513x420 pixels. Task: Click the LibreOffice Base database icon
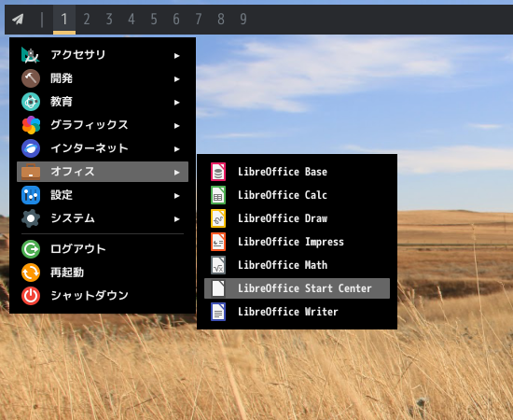click(218, 172)
